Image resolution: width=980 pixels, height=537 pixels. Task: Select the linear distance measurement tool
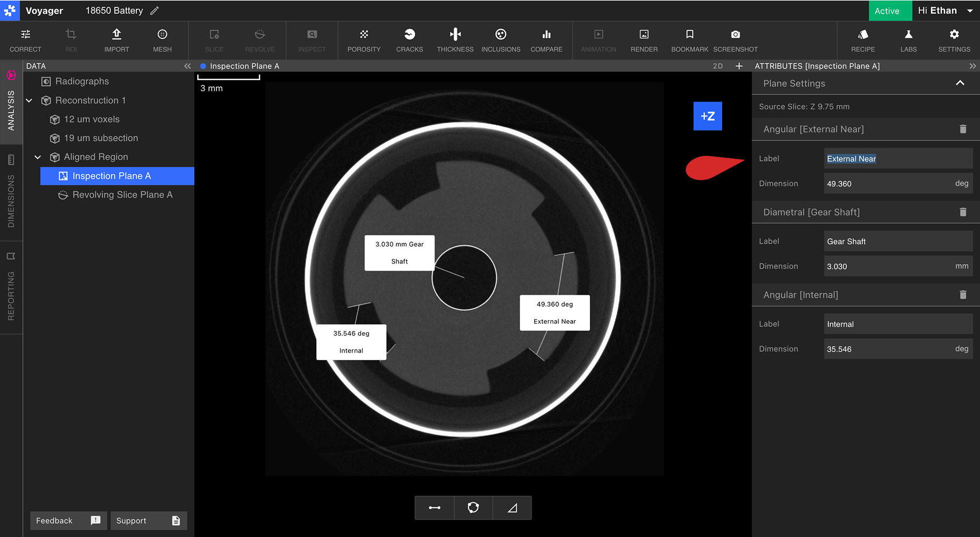435,508
